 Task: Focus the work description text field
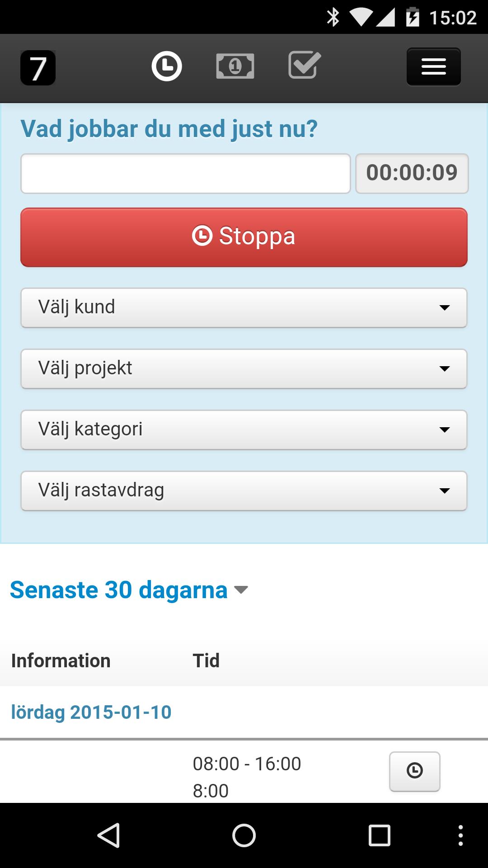[186, 174]
